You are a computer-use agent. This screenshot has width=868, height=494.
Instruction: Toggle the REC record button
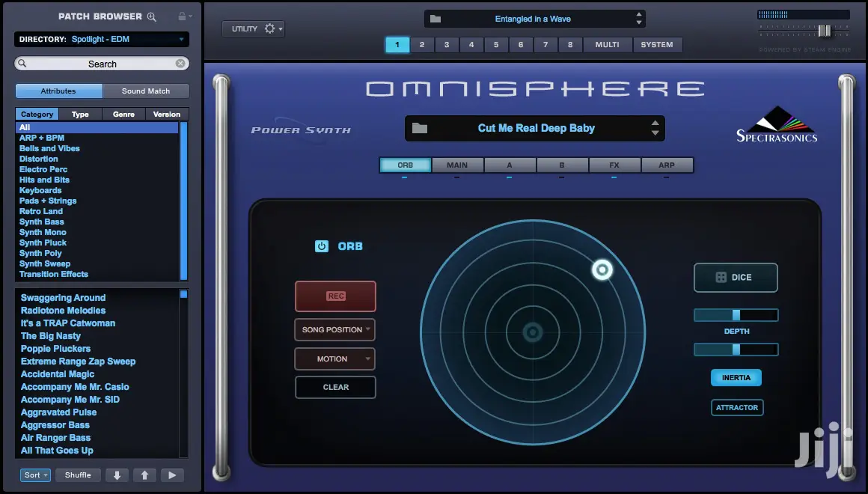pos(335,296)
